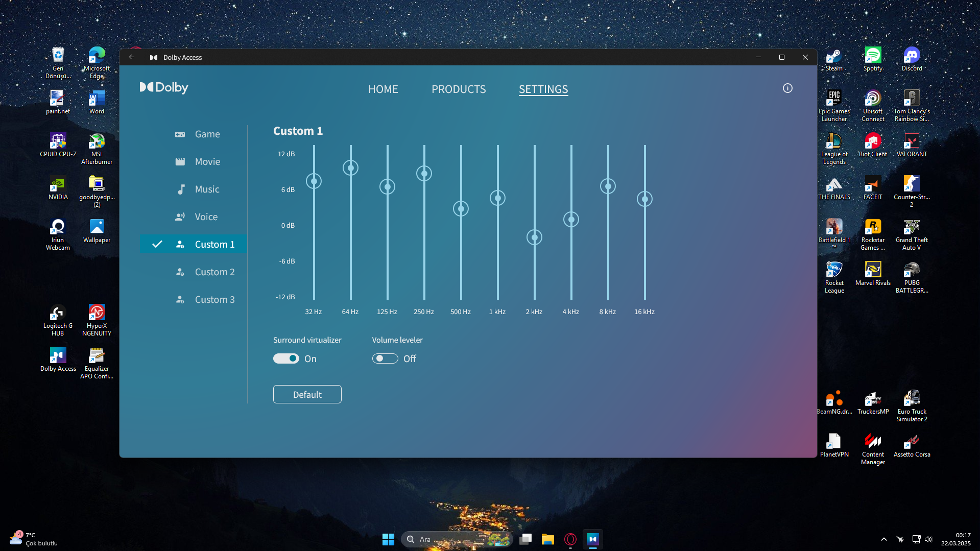Open the Recycle Bin icon

pyautogui.click(x=58, y=63)
